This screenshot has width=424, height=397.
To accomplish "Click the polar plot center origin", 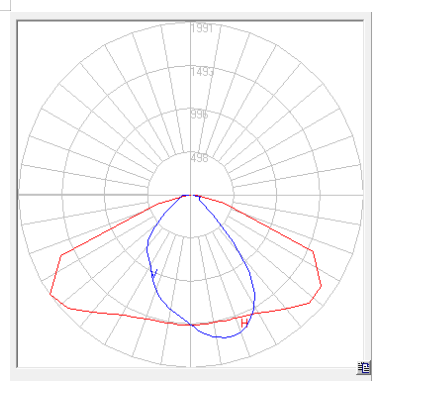I will tap(190, 195).
